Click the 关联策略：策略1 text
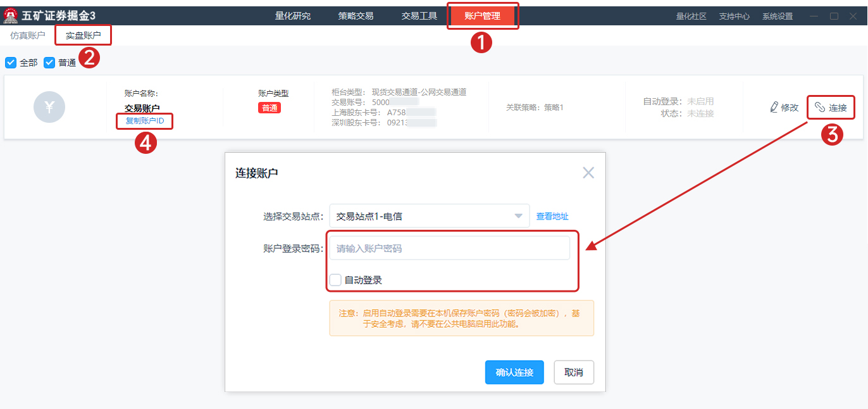The height and width of the screenshot is (409, 868). coord(535,108)
